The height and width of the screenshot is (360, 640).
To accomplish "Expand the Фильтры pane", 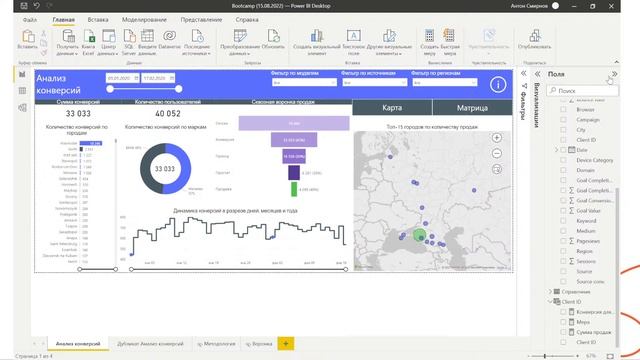I will 523,73.
